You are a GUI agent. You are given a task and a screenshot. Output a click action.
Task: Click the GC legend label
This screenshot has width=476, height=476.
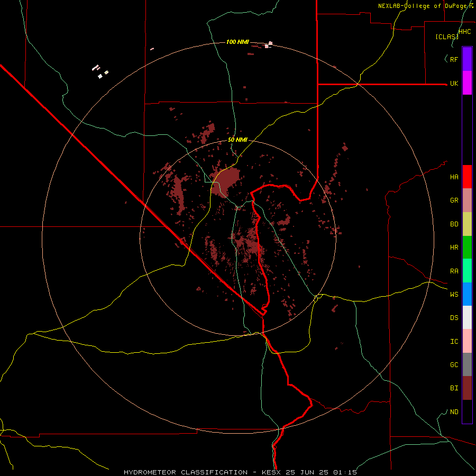point(454,364)
